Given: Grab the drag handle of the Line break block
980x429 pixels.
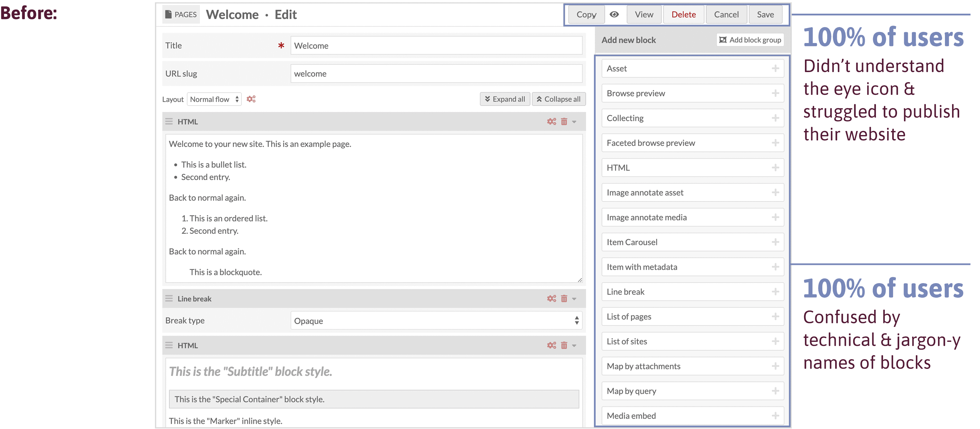Looking at the screenshot, I should [x=169, y=299].
